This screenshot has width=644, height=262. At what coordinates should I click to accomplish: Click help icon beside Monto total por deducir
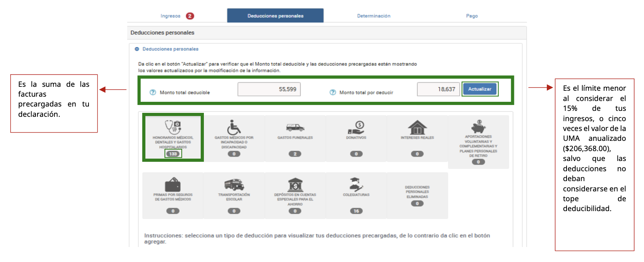click(333, 92)
